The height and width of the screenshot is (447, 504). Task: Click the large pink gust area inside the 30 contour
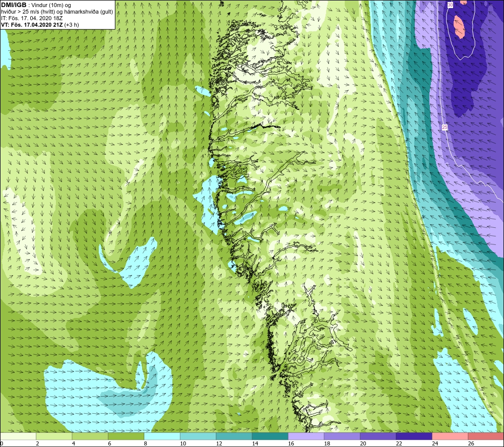(459, 27)
